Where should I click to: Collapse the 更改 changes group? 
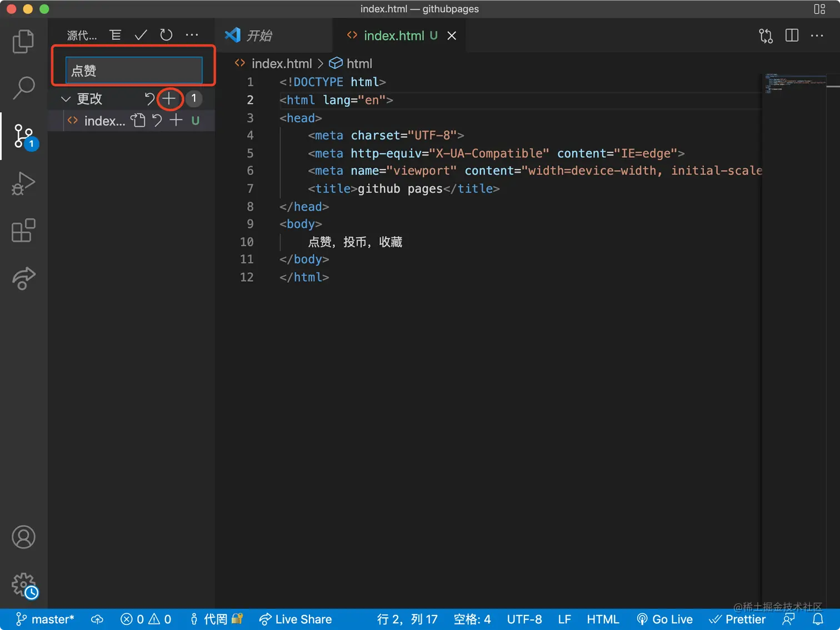coord(66,99)
